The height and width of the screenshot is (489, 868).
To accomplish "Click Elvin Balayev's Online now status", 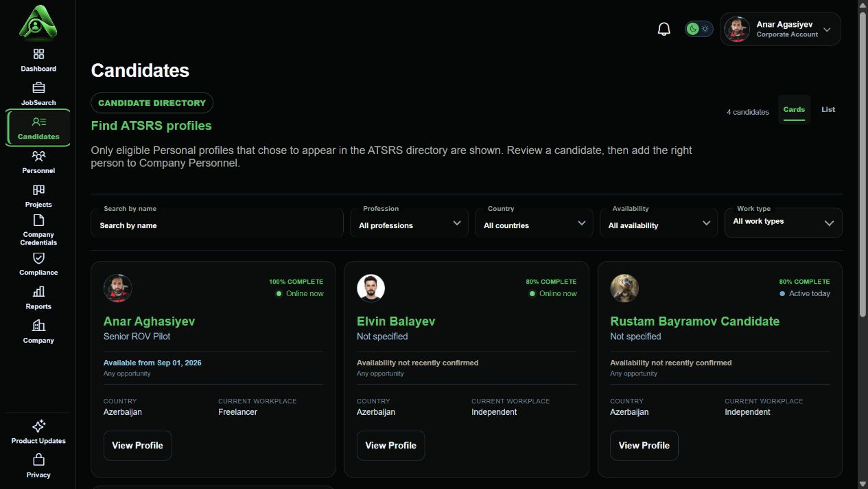I will [553, 293].
